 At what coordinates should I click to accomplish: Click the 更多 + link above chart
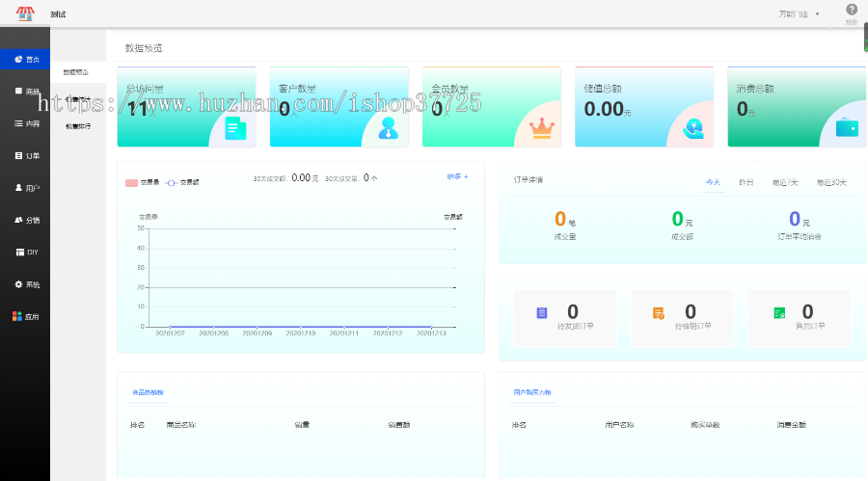(x=457, y=176)
